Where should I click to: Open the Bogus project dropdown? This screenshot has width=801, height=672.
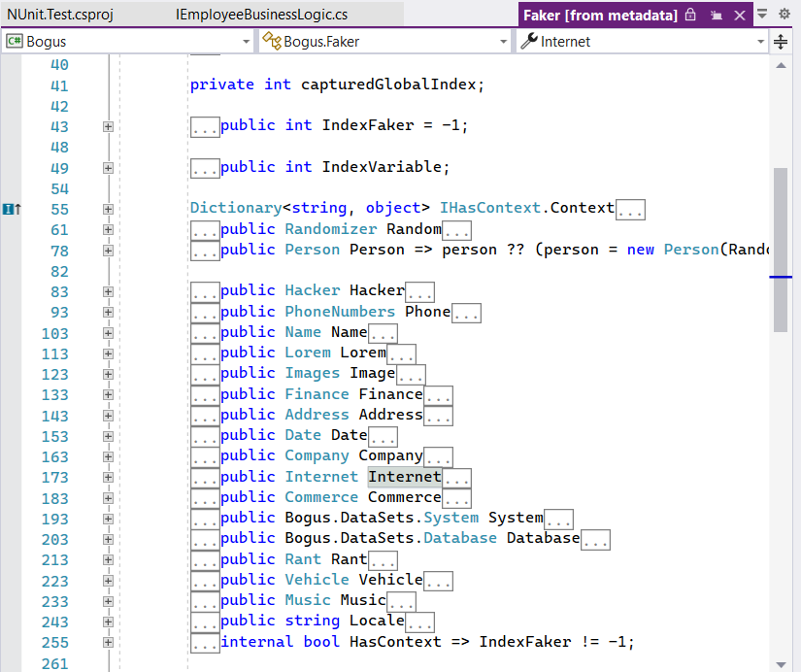[247, 41]
